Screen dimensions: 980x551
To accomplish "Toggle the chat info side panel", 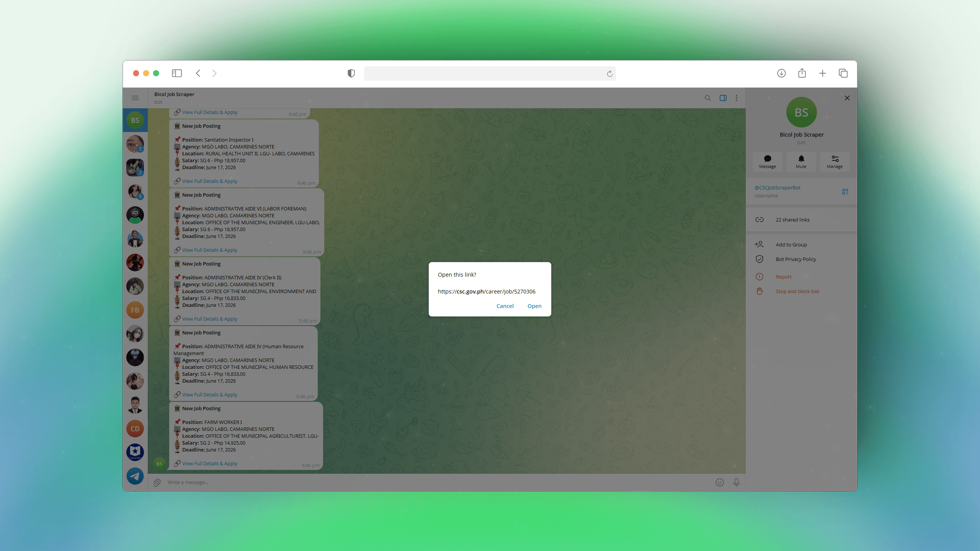I will pyautogui.click(x=723, y=98).
